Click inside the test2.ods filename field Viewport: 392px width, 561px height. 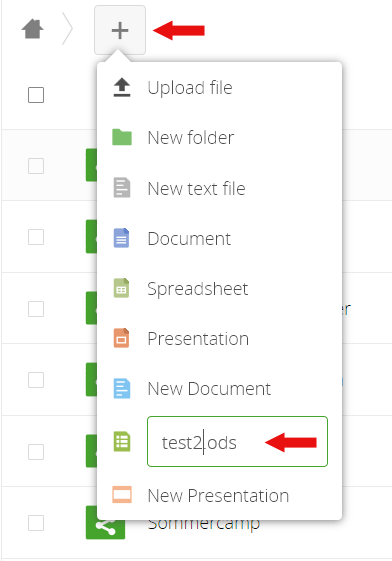(237, 442)
